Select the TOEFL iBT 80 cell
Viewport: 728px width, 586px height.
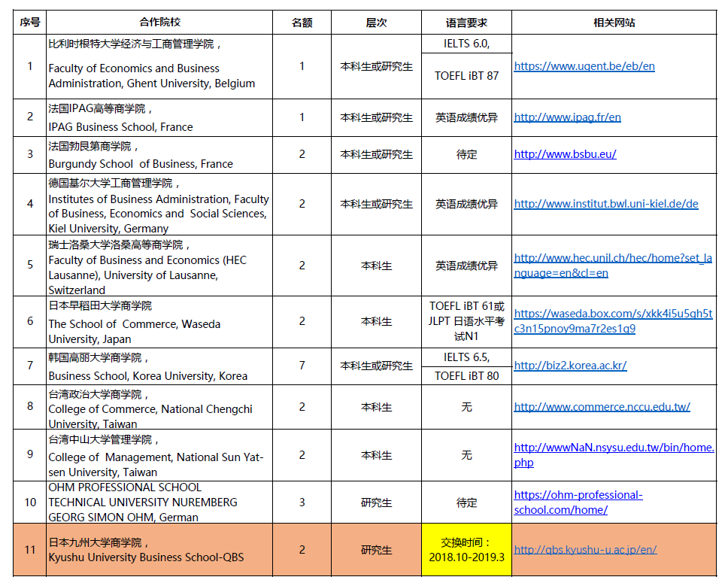(466, 375)
